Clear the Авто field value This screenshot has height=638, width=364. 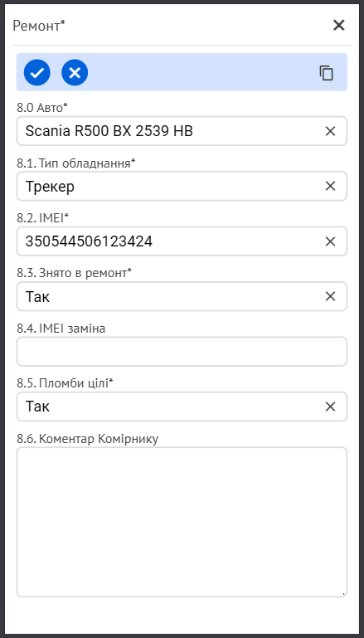tap(330, 131)
